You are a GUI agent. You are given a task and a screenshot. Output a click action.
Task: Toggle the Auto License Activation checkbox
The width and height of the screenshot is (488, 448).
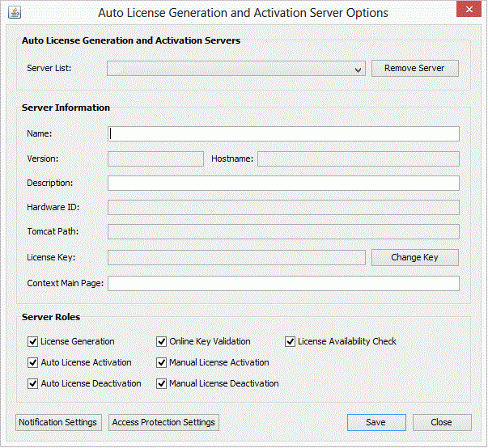tap(33, 362)
